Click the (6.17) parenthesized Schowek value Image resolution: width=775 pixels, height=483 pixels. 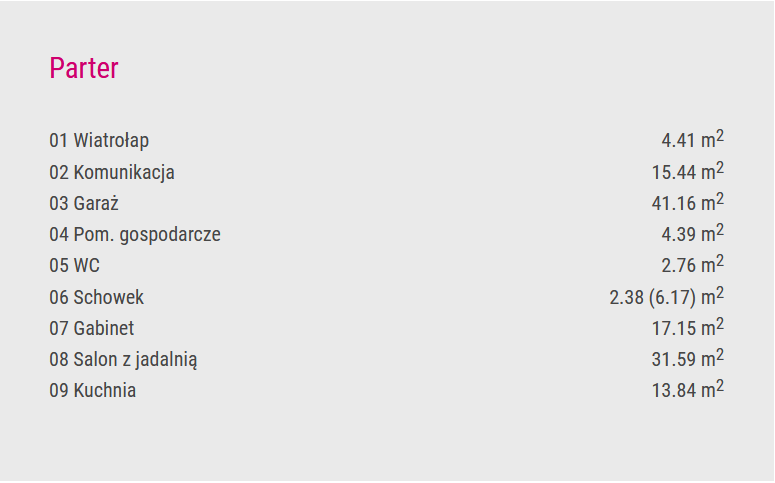pos(672,298)
